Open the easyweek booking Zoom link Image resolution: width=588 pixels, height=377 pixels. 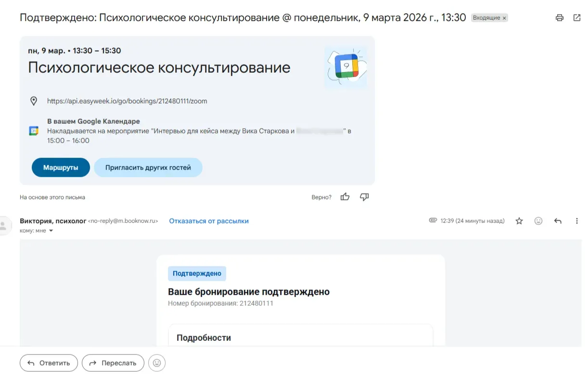pos(127,101)
